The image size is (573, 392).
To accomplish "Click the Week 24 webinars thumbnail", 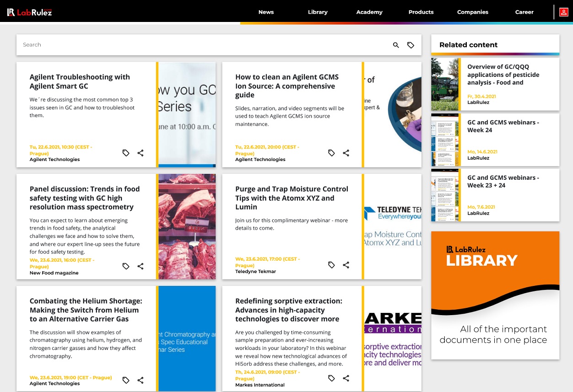I will click(445, 140).
